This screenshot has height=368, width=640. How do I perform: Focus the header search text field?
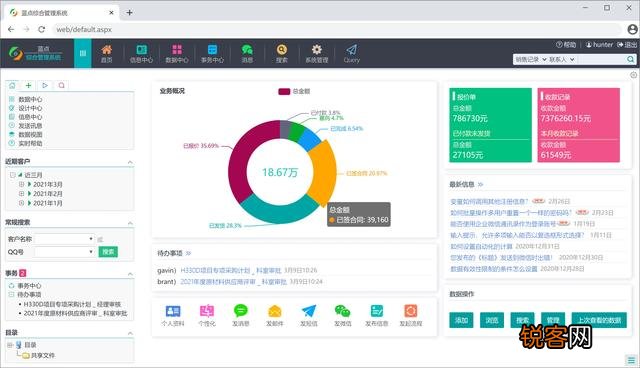tap(601, 60)
